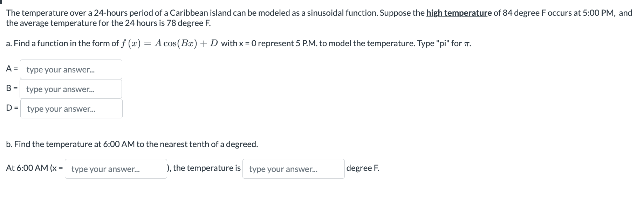The width and height of the screenshot is (644, 201).
Task: Click the "D =" label
Action: (x=12, y=108)
